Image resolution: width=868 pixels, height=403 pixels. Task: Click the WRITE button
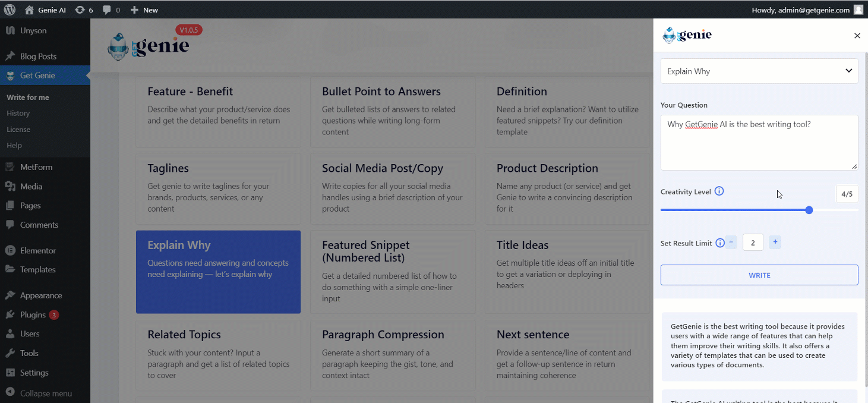click(759, 275)
